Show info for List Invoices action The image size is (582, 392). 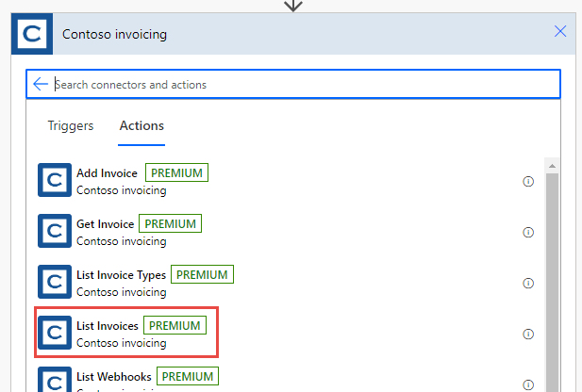(x=528, y=334)
